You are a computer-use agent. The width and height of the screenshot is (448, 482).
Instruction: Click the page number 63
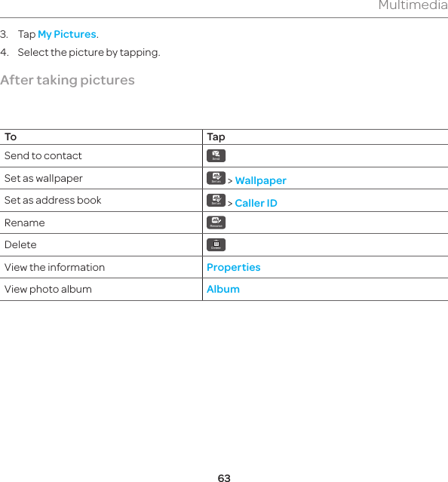(224, 477)
